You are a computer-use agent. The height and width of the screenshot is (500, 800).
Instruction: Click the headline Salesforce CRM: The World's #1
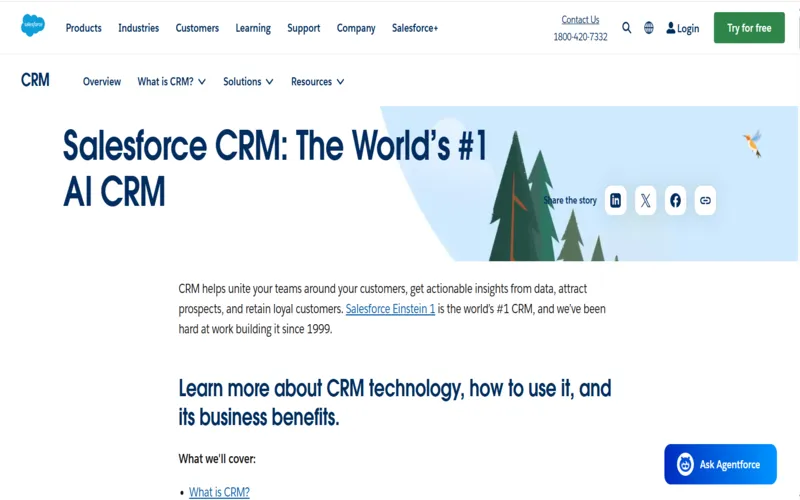[x=275, y=146]
